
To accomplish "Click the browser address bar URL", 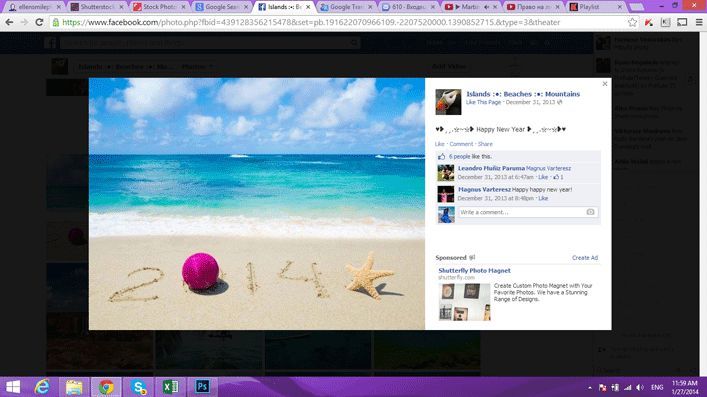I will 311,22.
